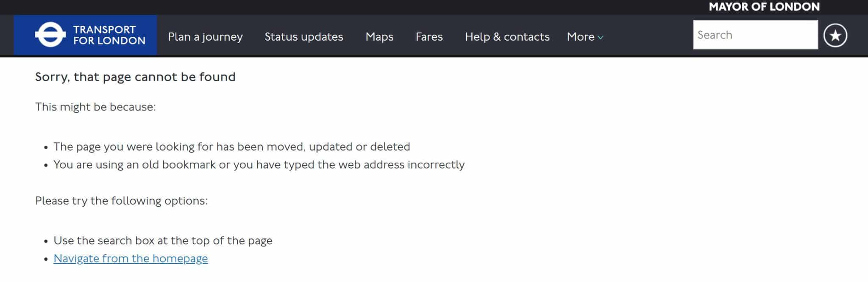868x282 pixels.
Task: Click the Transport for London text logo
Action: click(x=109, y=35)
